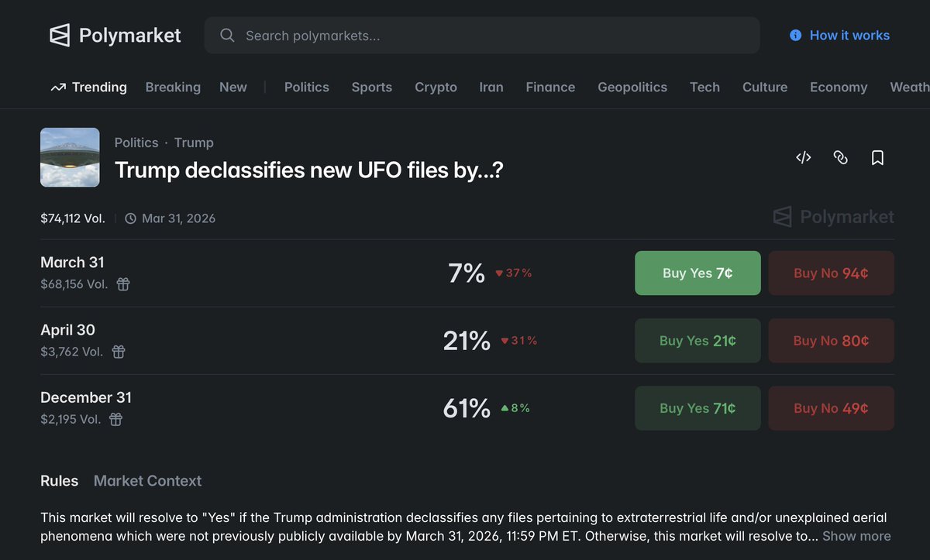Image resolution: width=930 pixels, height=560 pixels.
Task: Switch to the Market Context tab
Action: pyautogui.click(x=147, y=481)
